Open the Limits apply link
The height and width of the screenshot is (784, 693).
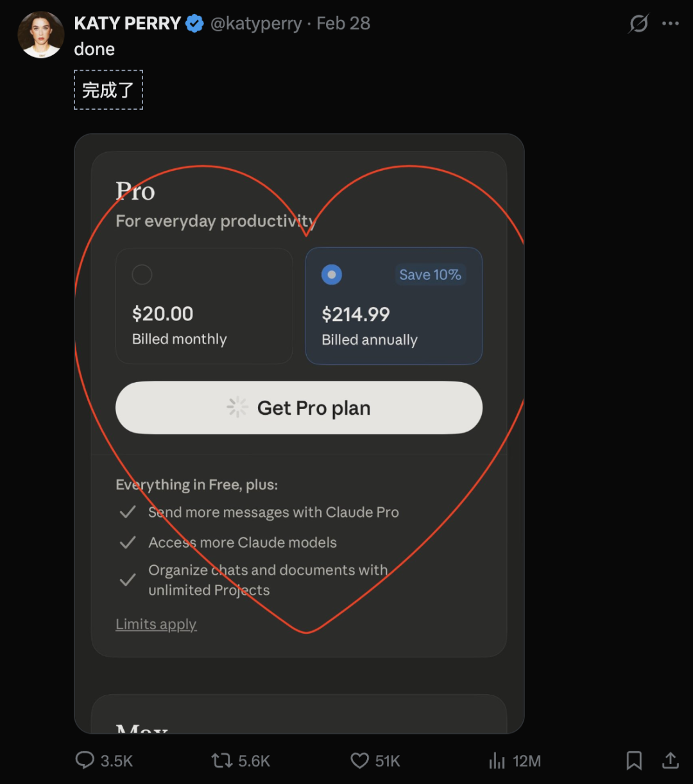pos(156,624)
